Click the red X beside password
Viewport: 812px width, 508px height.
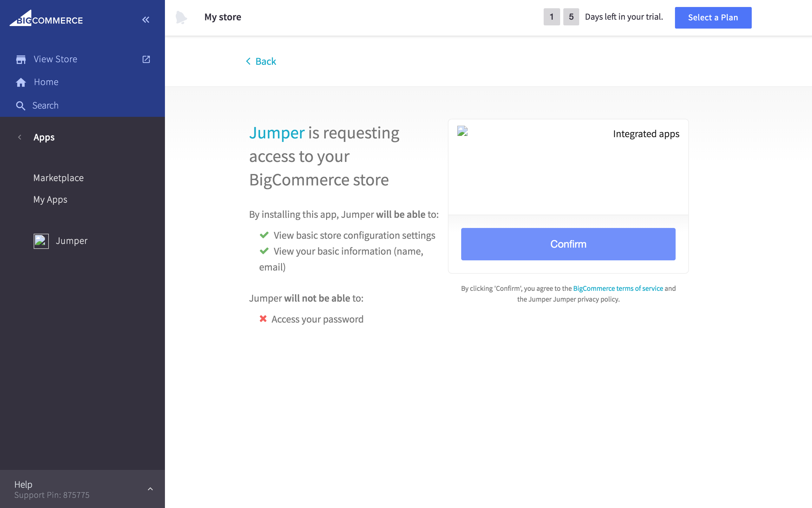(x=263, y=318)
